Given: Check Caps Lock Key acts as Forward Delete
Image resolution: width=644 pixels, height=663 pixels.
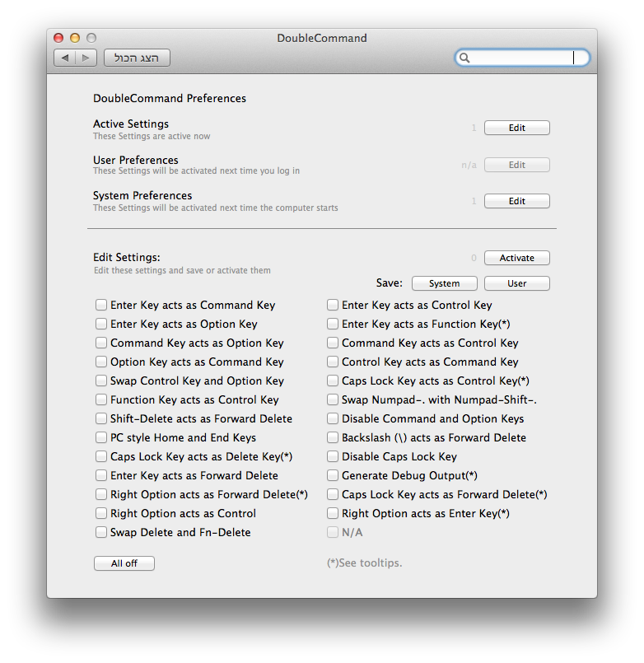Looking at the screenshot, I should [333, 494].
